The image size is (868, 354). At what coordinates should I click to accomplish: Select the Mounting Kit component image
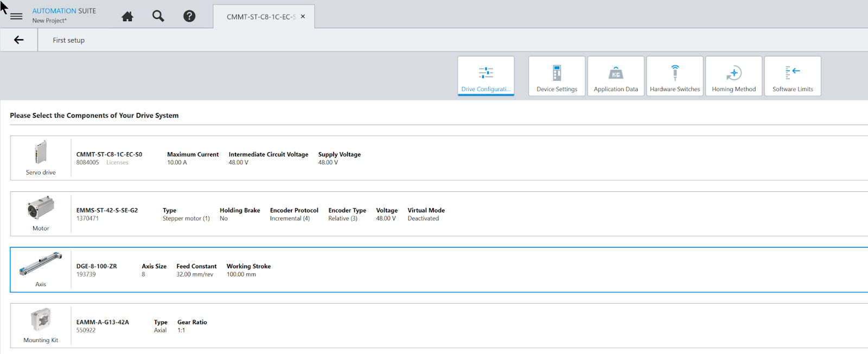[41, 320]
